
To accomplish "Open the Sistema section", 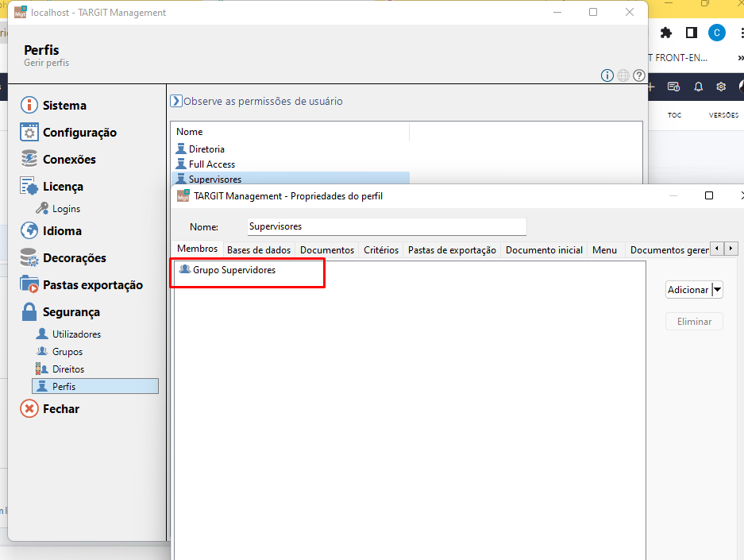I will [53, 106].
